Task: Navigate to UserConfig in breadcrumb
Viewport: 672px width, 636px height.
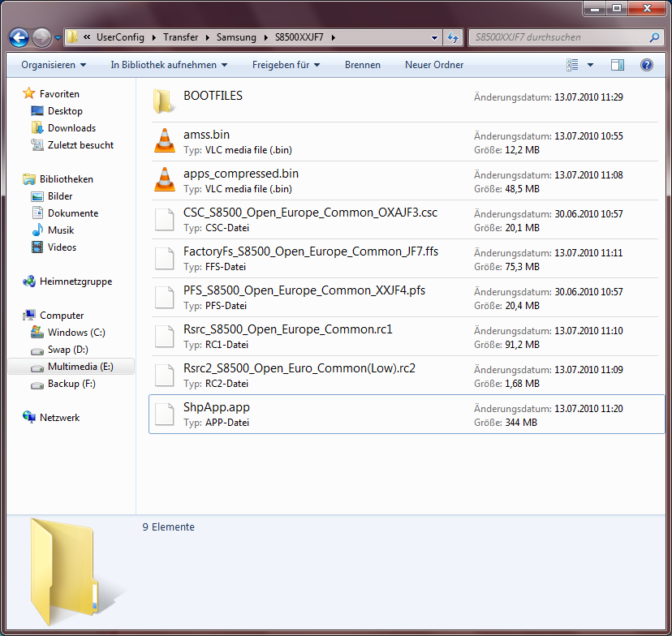Action: click(120, 37)
